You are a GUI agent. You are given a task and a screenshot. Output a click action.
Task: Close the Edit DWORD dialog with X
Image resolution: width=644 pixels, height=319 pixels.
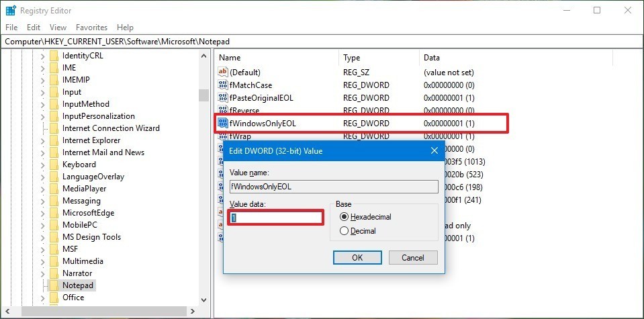(x=434, y=150)
